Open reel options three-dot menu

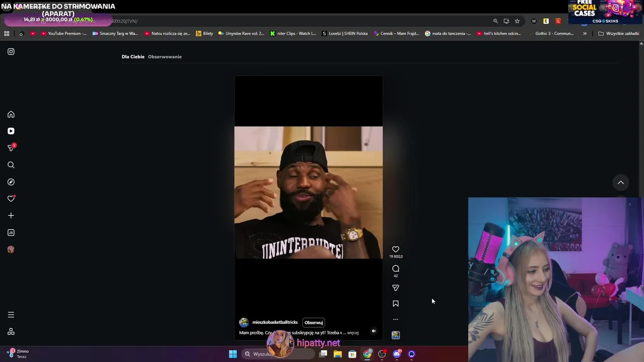point(395,319)
